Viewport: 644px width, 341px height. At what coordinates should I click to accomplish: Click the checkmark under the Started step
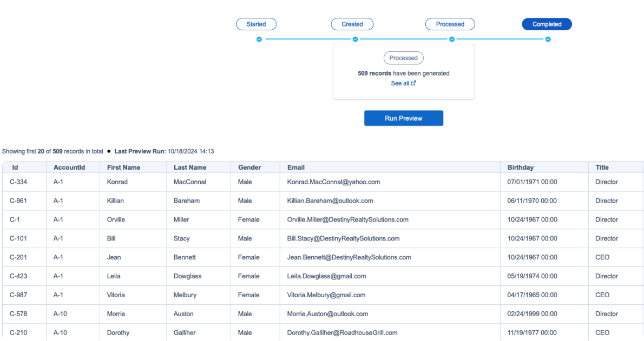click(259, 39)
